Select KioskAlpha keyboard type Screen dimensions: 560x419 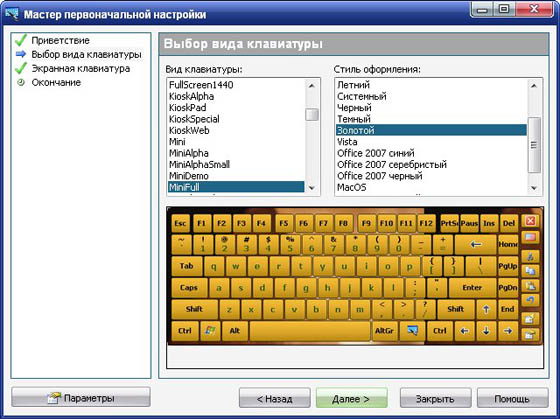236,96
